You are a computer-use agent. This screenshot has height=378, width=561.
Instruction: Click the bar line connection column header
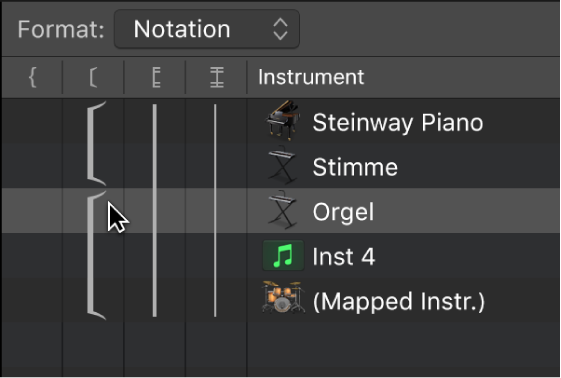click(x=156, y=77)
